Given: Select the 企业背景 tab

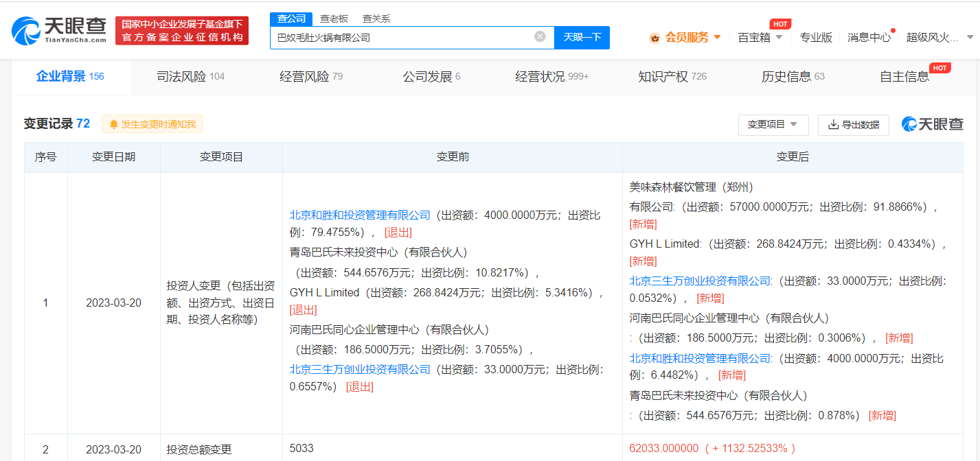Looking at the screenshot, I should click(70, 77).
